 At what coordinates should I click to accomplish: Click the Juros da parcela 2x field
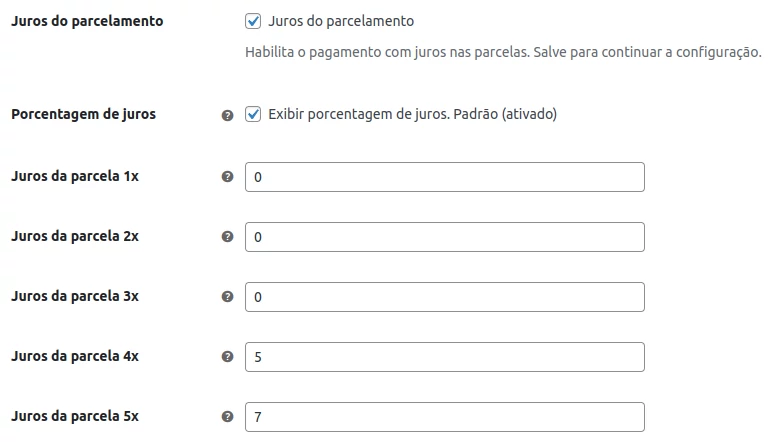444,237
